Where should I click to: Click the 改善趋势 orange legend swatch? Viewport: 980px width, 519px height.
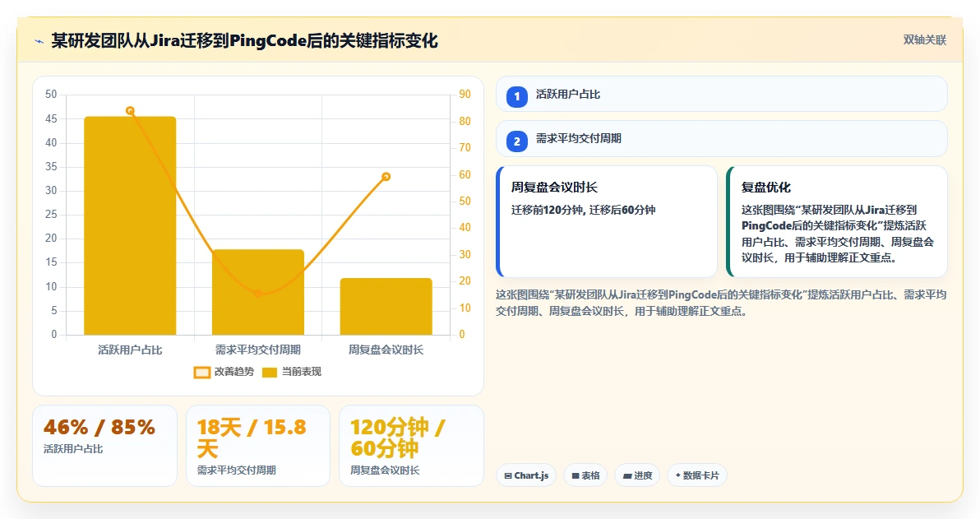[x=202, y=373]
